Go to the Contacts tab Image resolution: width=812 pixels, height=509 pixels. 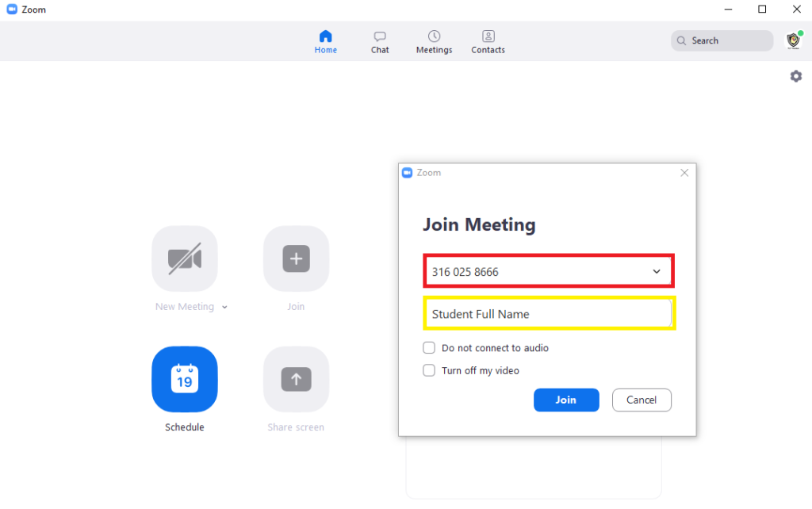point(488,42)
